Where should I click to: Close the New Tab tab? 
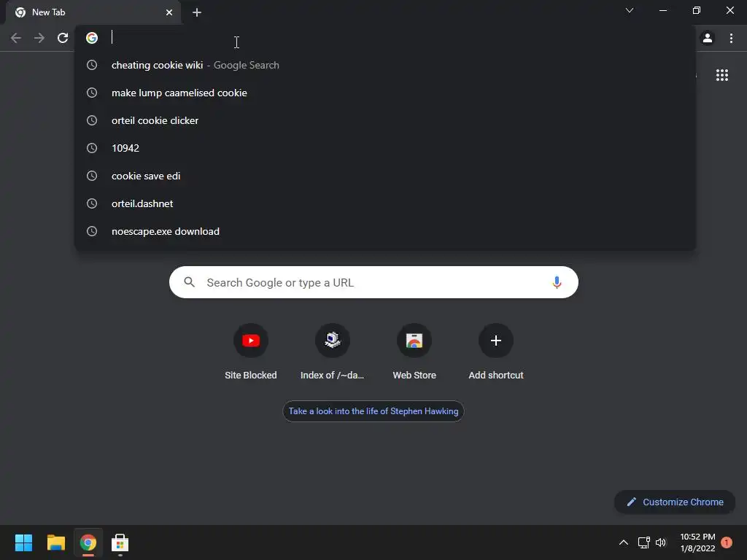[x=169, y=12]
